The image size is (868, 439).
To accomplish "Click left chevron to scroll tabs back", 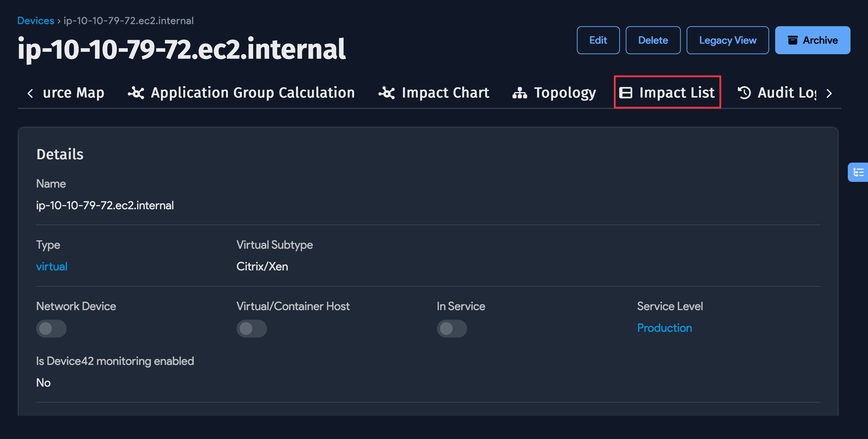I will [x=30, y=94].
